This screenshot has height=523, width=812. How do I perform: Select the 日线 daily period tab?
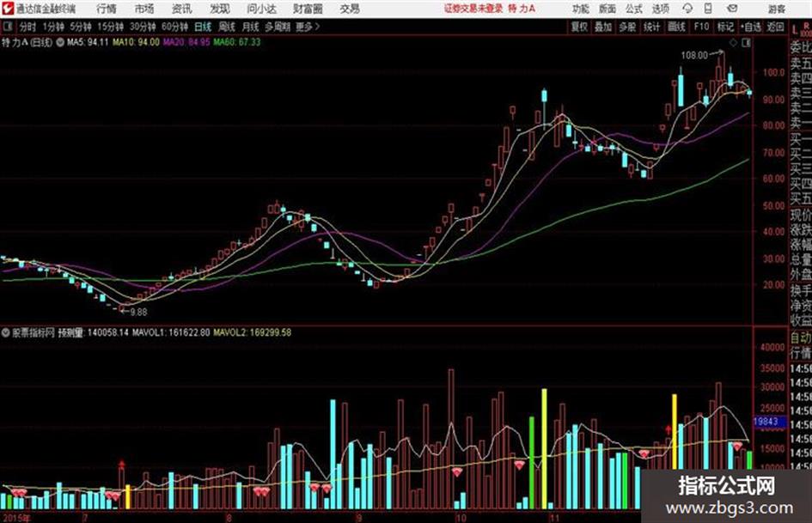(x=203, y=27)
